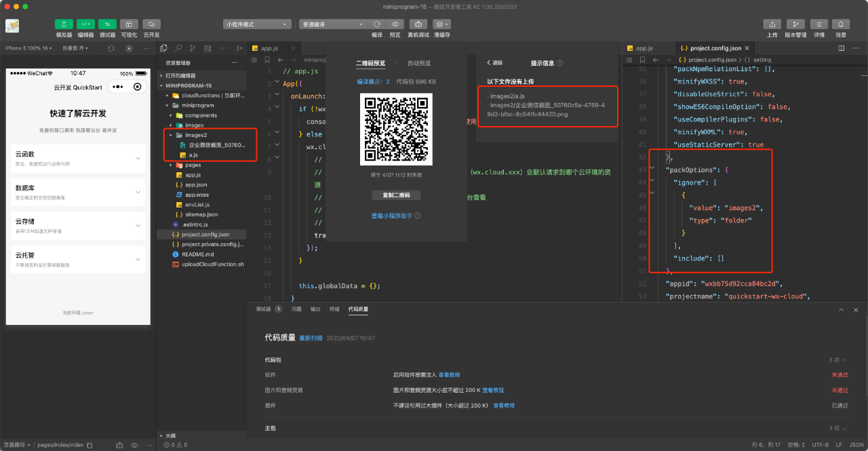The height and width of the screenshot is (451, 868).
Task: Open the 热重载 hot reload dropdown
Action: [x=75, y=48]
